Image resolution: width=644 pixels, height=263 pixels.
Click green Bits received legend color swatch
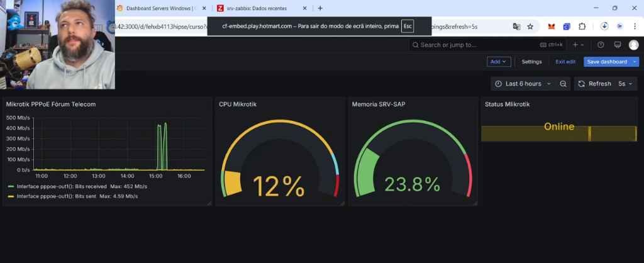11,187
